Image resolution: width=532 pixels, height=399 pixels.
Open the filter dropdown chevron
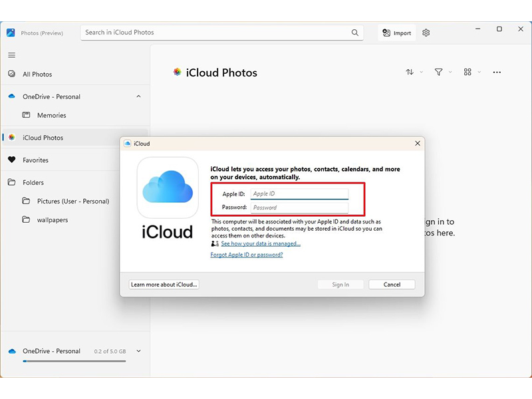[450, 72]
